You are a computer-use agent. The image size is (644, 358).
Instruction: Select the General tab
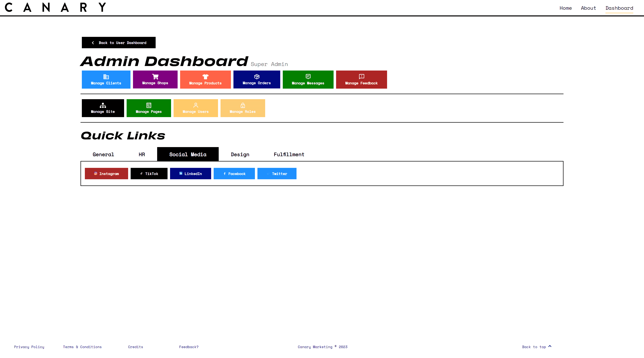coord(103,154)
